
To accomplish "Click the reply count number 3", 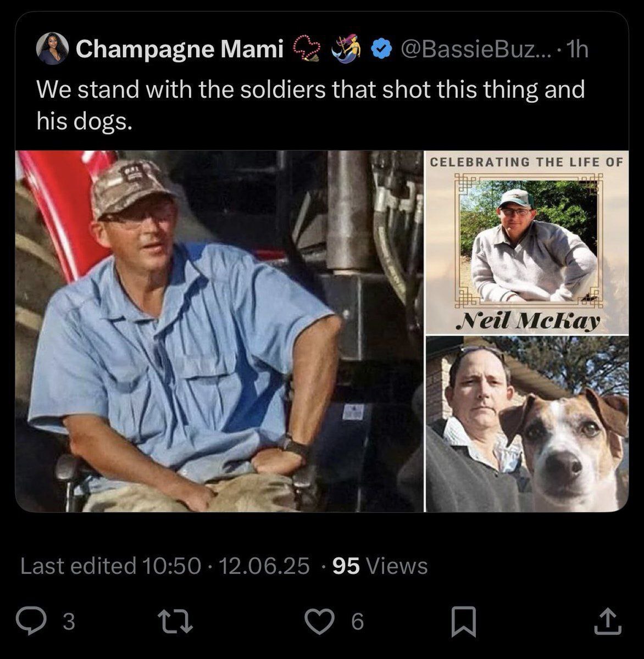I will tap(69, 622).
